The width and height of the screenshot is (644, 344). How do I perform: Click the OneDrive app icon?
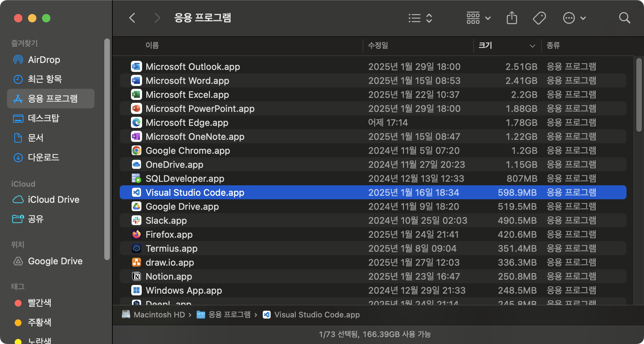[x=136, y=164]
